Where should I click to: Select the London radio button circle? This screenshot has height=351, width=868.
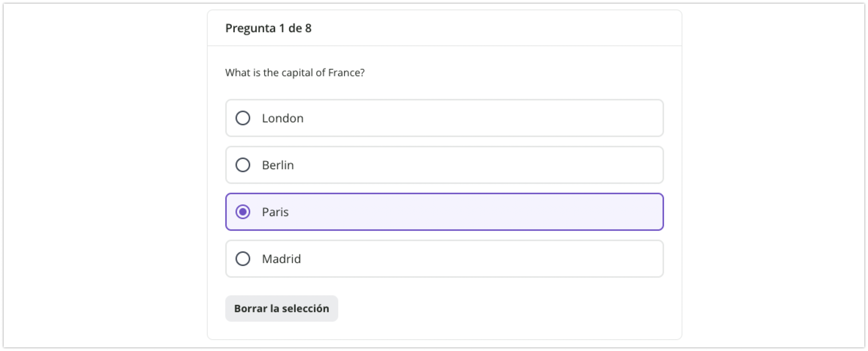tap(243, 118)
